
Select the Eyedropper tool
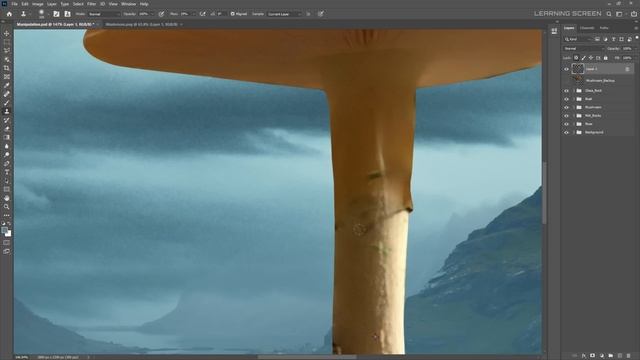pyautogui.click(x=7, y=85)
